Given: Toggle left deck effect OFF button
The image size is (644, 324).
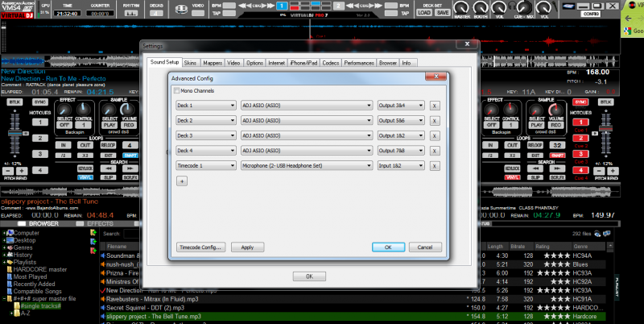Looking at the screenshot, I should click(64, 125).
